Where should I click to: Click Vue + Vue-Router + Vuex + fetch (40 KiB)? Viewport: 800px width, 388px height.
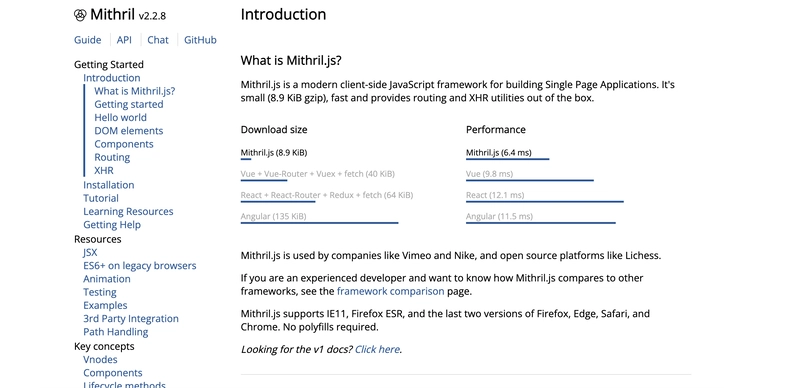point(317,174)
